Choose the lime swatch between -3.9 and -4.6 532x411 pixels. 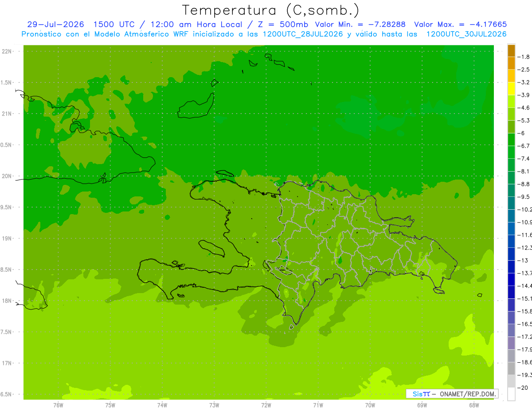[511, 102]
